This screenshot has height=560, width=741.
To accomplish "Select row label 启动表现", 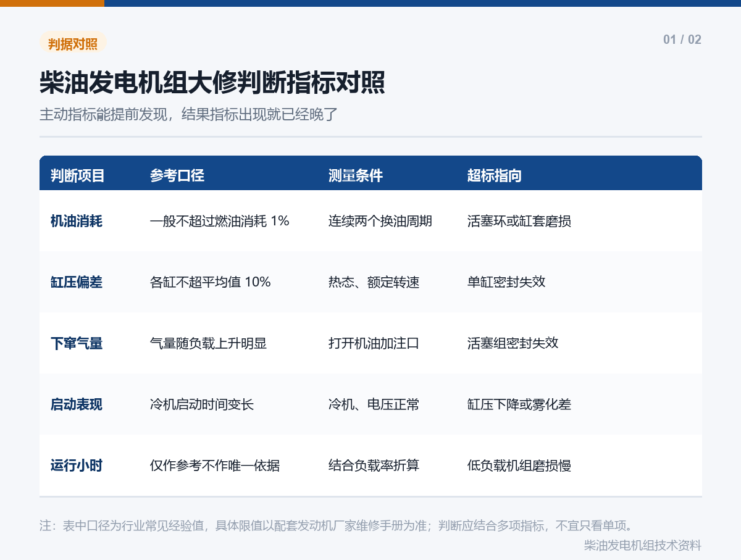I will pyautogui.click(x=77, y=404).
